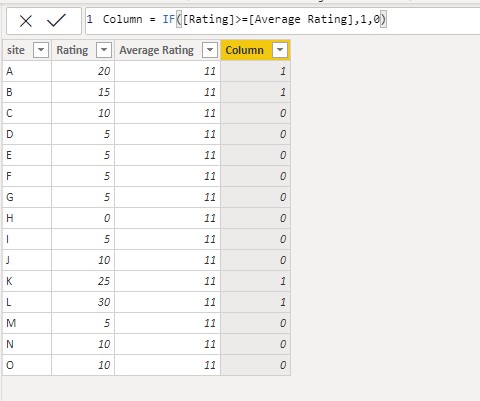Open the site column filter dropdown
Image resolution: width=480 pixels, height=401 pixels.
(41, 50)
